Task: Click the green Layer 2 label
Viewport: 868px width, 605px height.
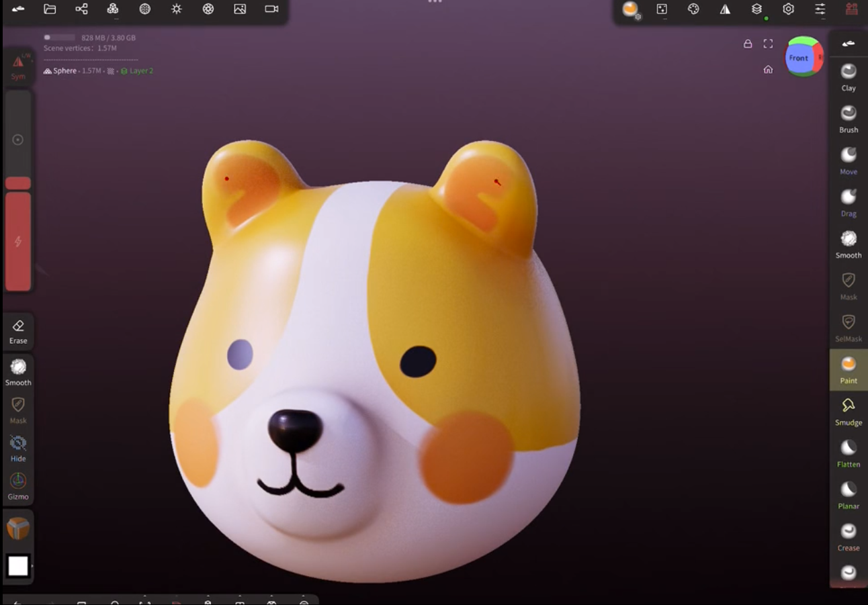Action: [x=141, y=71]
